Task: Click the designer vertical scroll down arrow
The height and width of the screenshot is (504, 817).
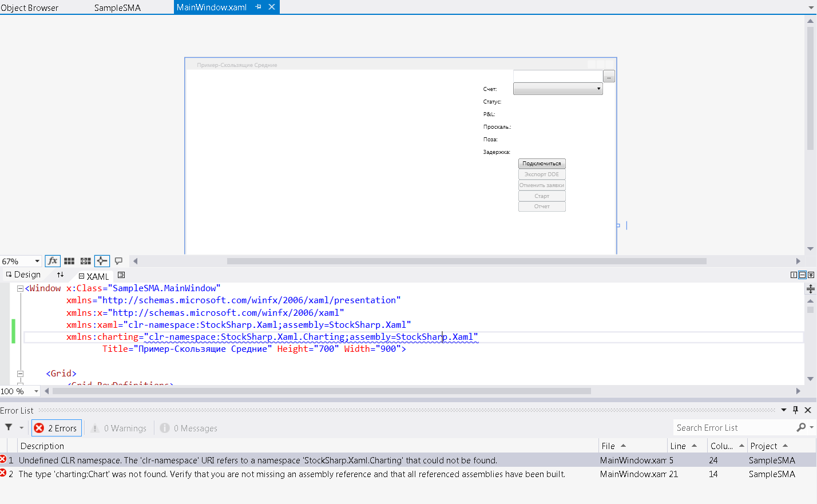Action: pos(810,249)
